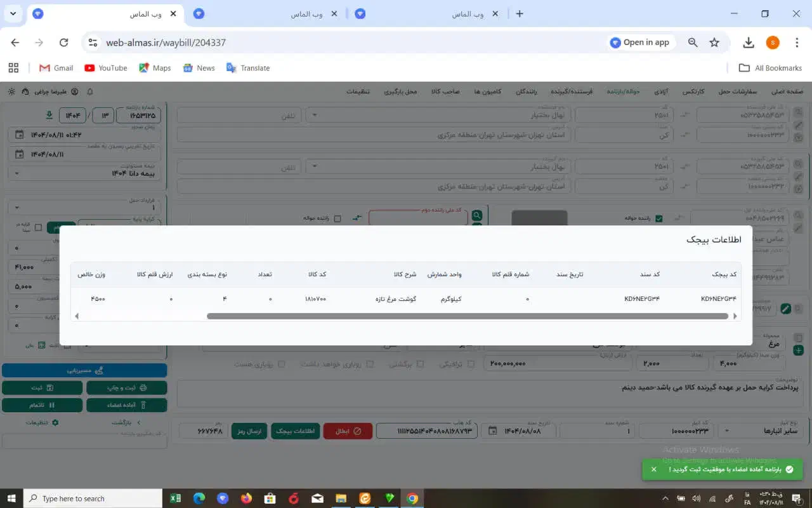The image size is (812, 508).
Task: Open سفارشات حمل menu
Action: pyautogui.click(x=737, y=91)
